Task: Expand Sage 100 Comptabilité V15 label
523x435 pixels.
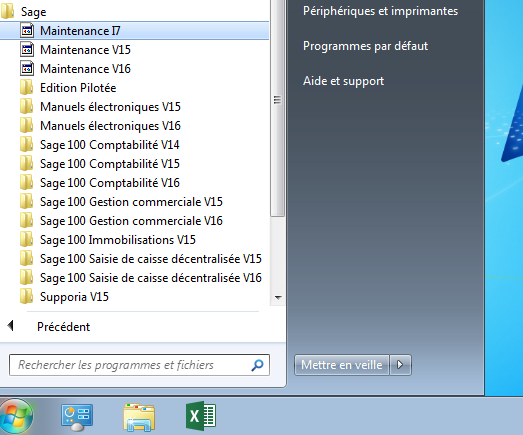Action: [110, 164]
